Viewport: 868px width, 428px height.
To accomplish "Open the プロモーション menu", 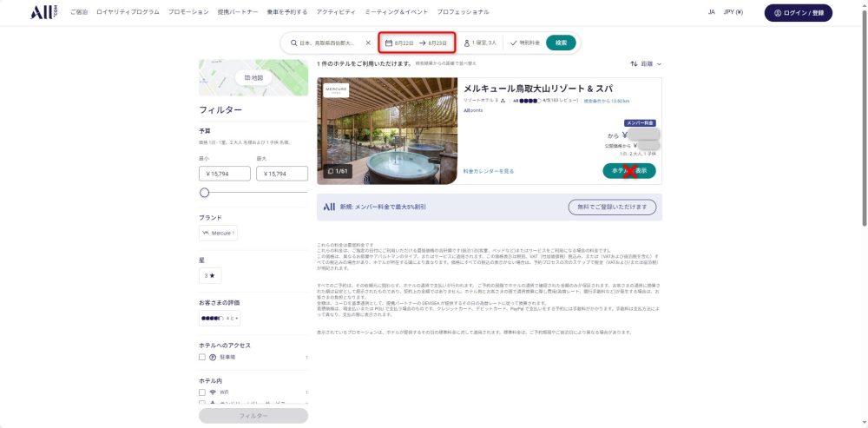I will point(188,12).
